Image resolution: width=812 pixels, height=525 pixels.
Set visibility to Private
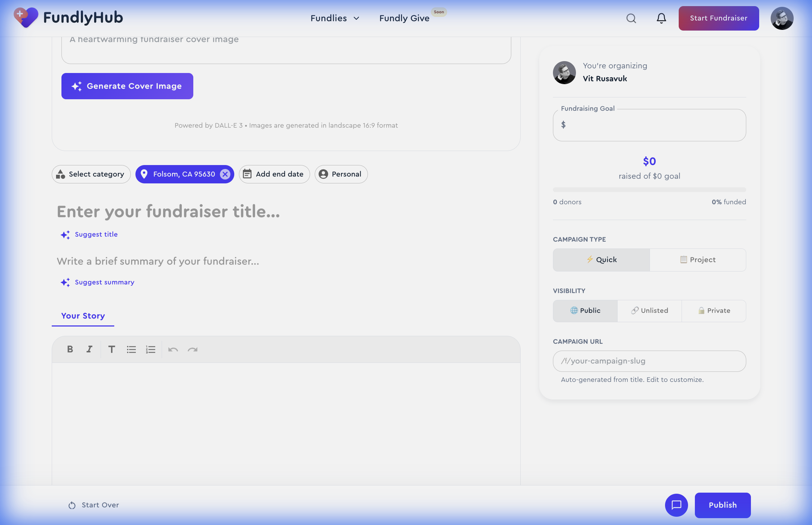(714, 311)
